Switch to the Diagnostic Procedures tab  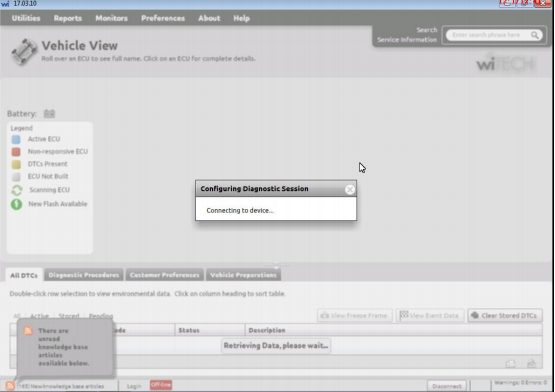click(84, 275)
